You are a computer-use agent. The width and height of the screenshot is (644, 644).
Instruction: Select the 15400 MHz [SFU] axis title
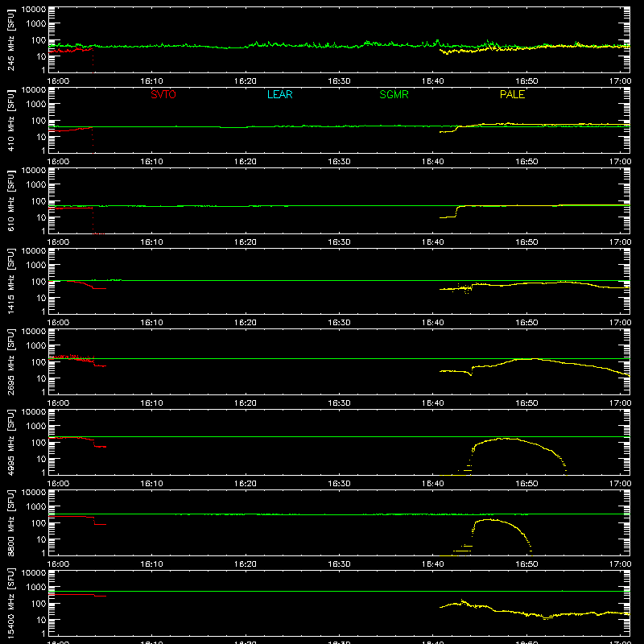coord(10,603)
